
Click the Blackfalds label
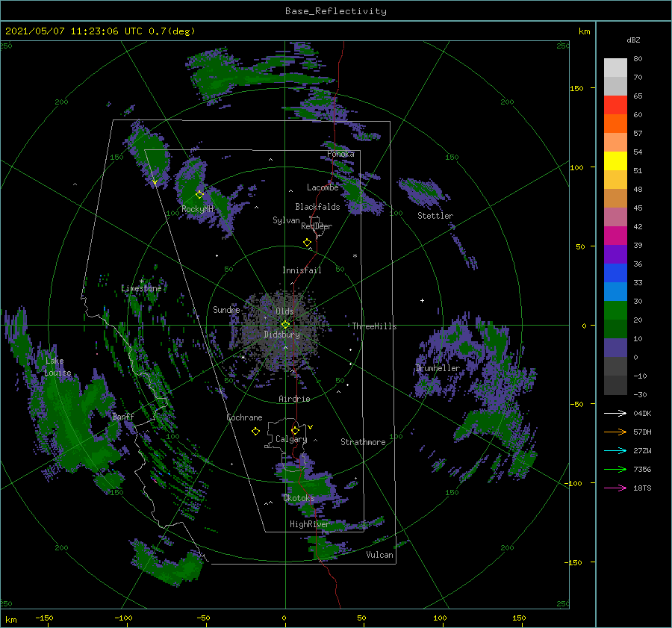(317, 207)
